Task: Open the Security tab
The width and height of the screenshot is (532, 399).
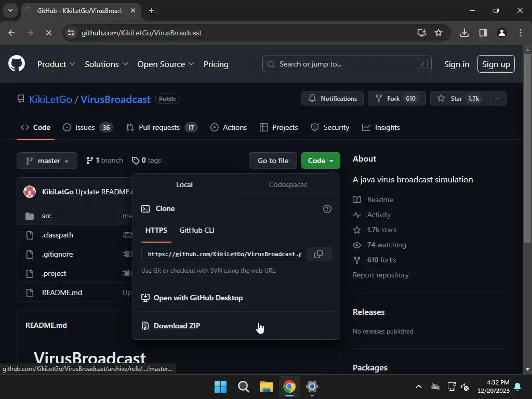Action: [330, 128]
